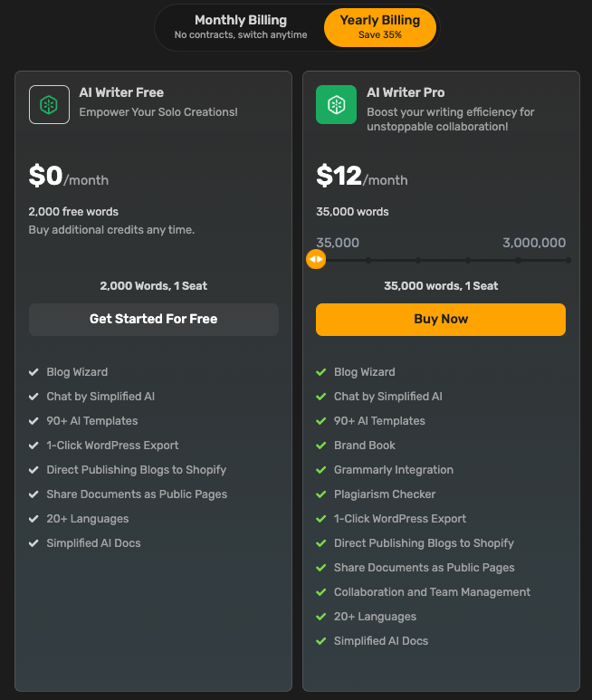Click the 3,000,000 end of the words slider
592x700 pixels.
(568, 260)
